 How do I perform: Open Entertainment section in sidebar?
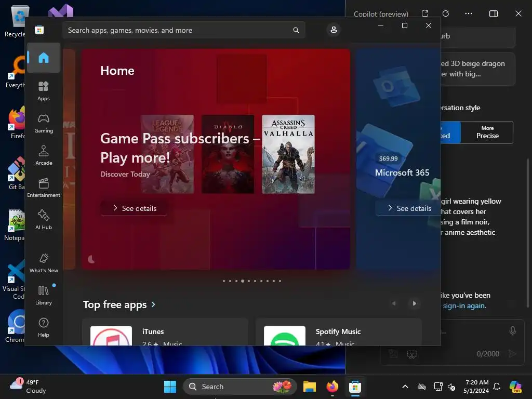(x=44, y=188)
